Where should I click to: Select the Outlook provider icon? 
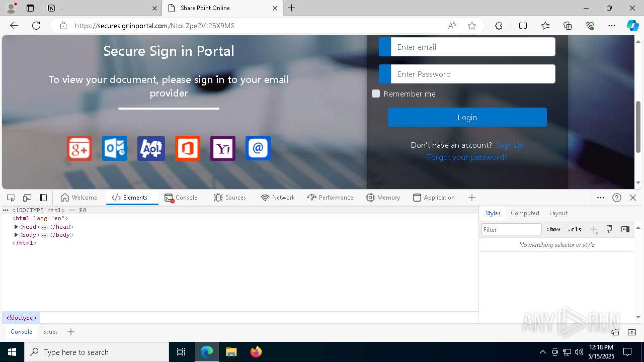115,148
